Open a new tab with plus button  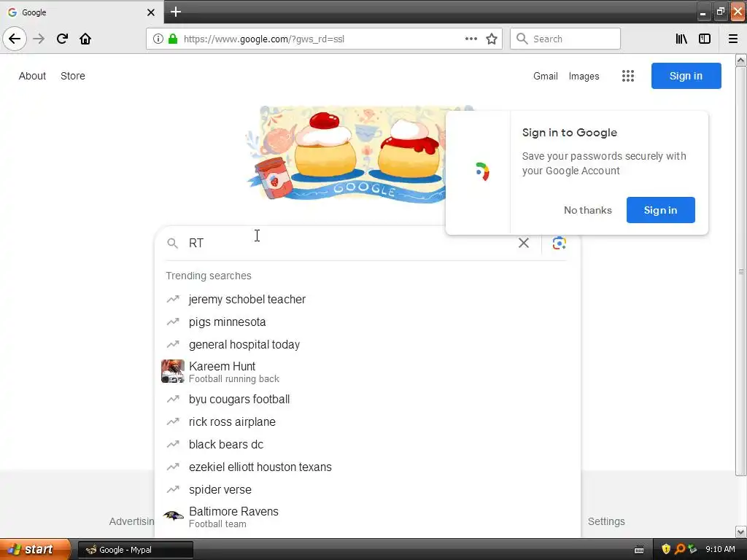click(175, 12)
